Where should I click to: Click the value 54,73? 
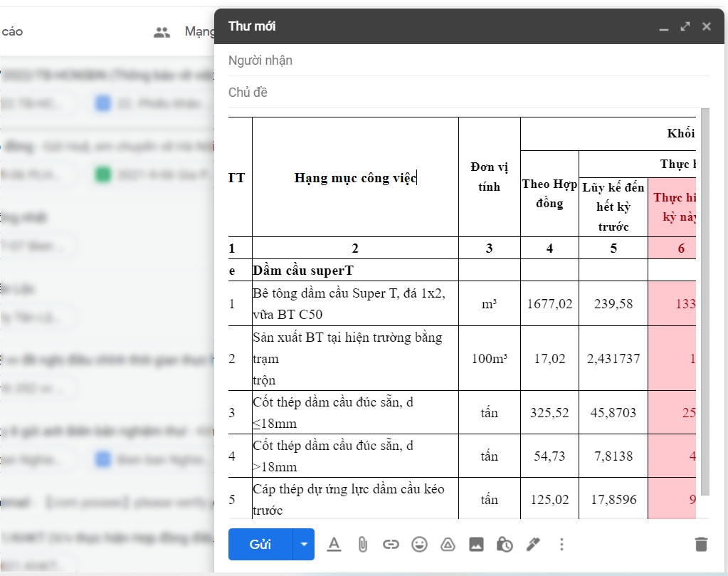tap(549, 456)
